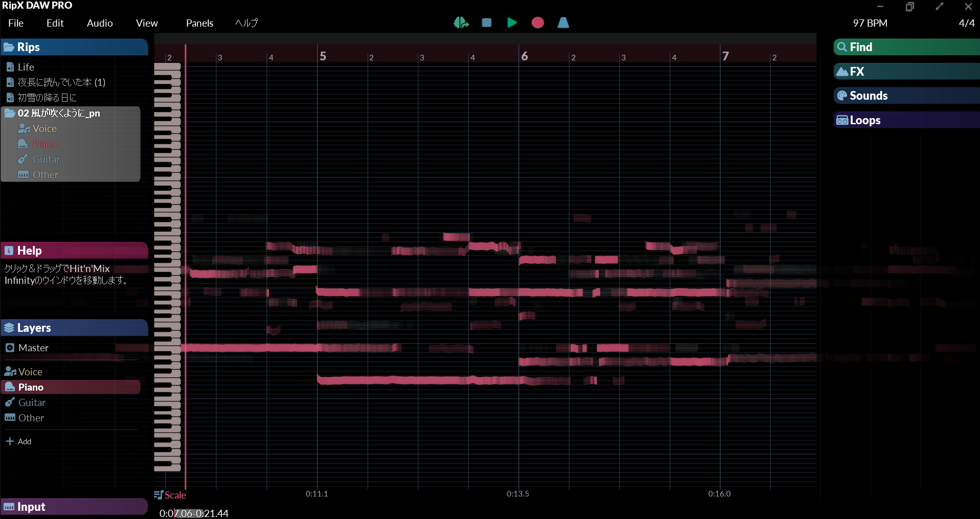Open the Panels menu

tap(199, 23)
